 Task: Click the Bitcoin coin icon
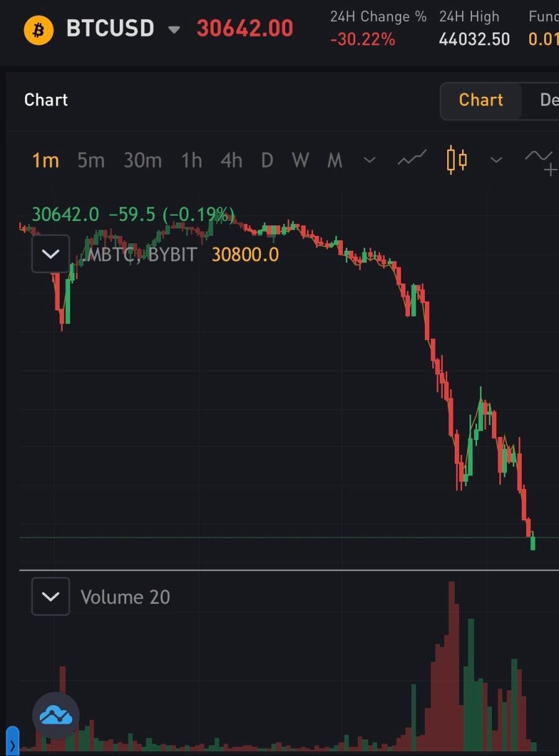point(39,29)
